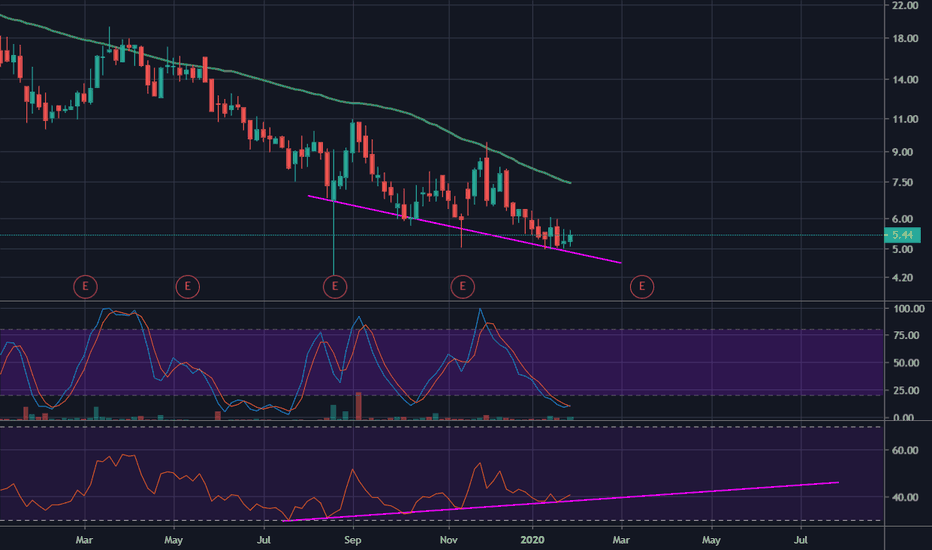Click the 11.00 price axis label
Image resolution: width=932 pixels, height=550 pixels.
click(905, 120)
